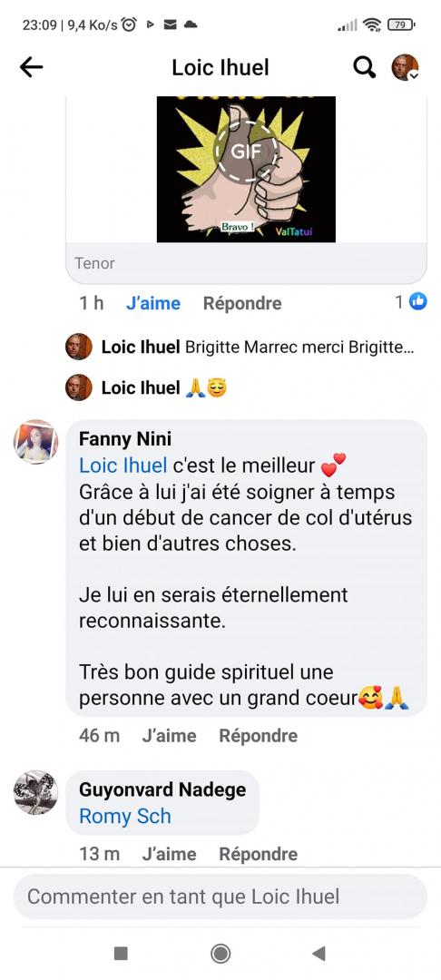Tap the back arrow icon
Viewport: 441px width, 980px height.
[31, 67]
